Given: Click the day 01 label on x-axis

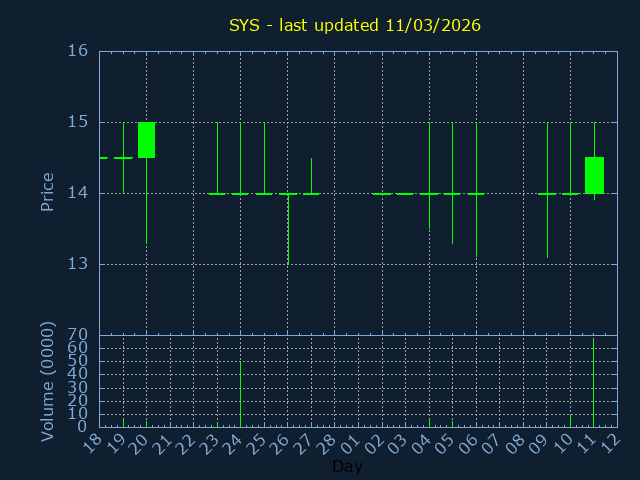Looking at the screenshot, I should tap(352, 442).
